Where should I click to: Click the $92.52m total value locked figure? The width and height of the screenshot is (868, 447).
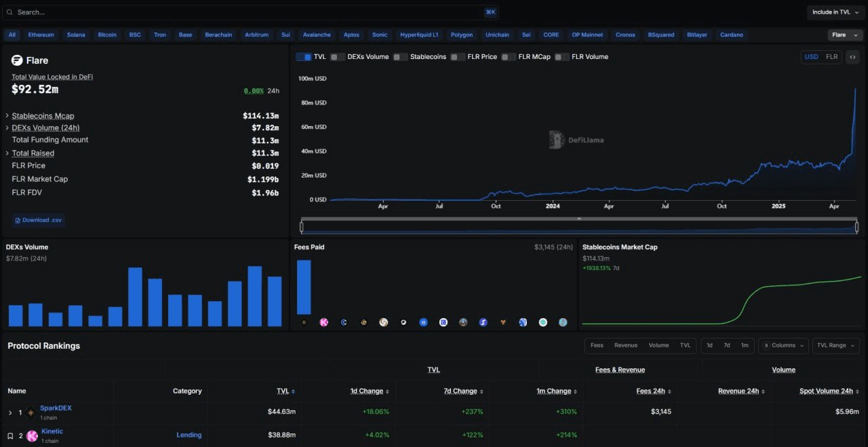coord(35,90)
